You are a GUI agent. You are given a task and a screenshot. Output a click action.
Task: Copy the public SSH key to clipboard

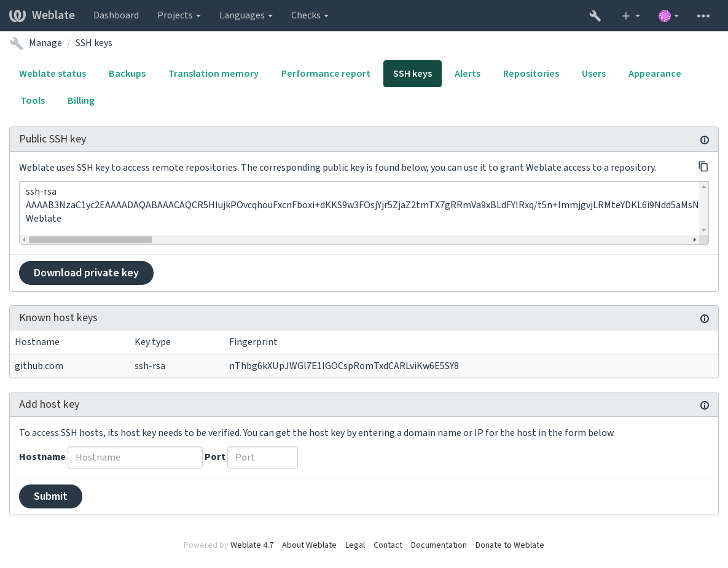tap(703, 166)
